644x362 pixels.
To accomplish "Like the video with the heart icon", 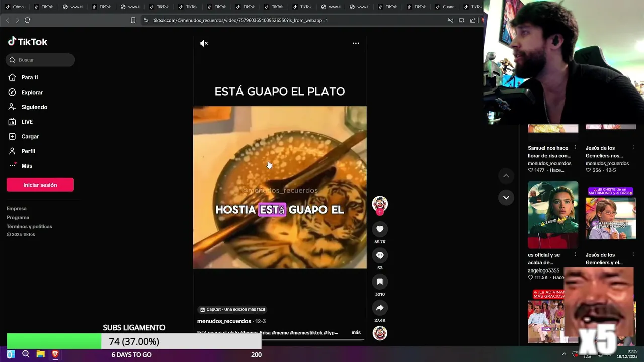I will 380,229.
